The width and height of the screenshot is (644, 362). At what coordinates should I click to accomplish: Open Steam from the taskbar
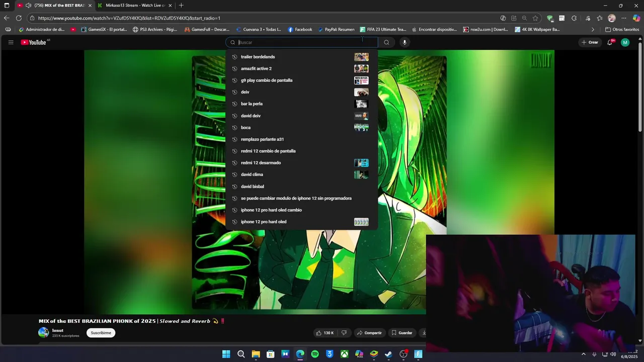tap(388, 354)
